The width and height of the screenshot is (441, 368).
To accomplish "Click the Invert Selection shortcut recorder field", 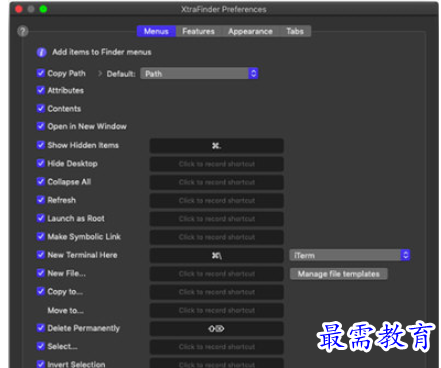I will (x=217, y=363).
